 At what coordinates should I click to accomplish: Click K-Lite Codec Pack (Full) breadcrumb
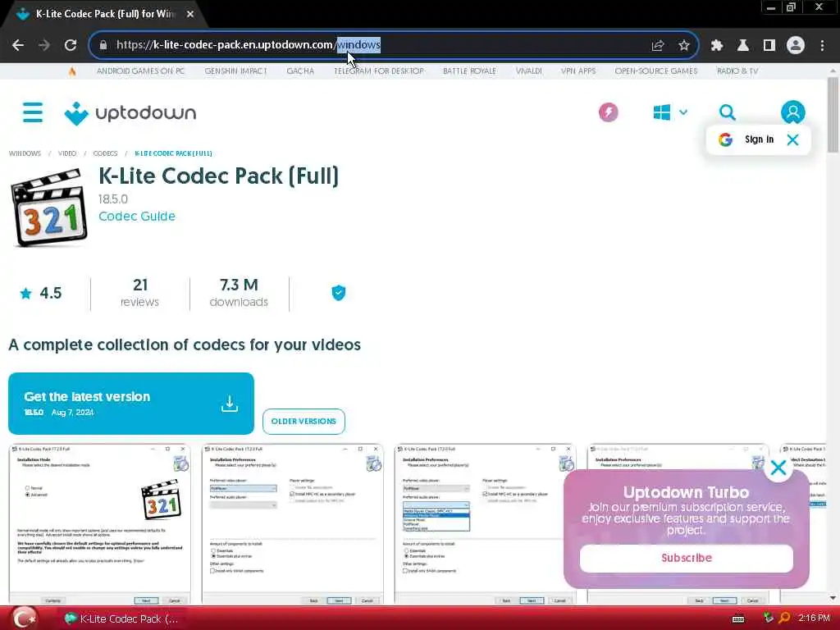[x=173, y=153]
